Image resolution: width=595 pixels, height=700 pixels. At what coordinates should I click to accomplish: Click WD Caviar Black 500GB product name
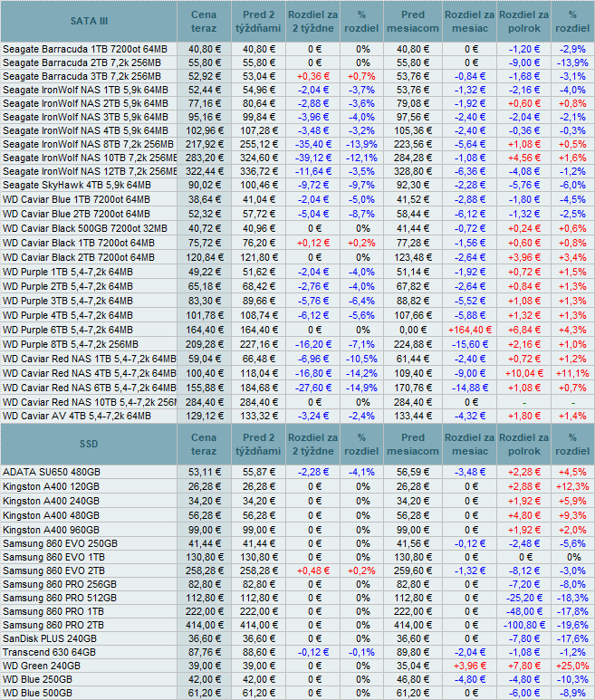tap(85, 228)
